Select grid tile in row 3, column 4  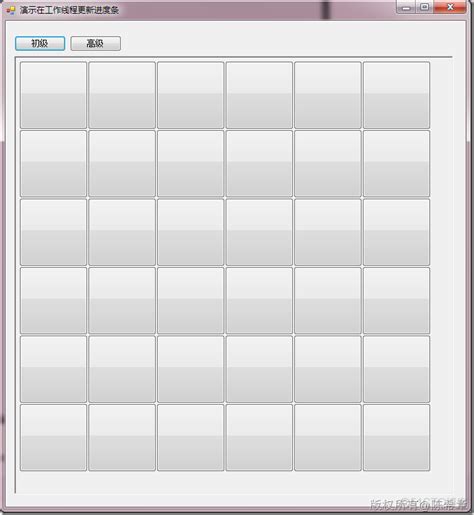[x=259, y=232]
